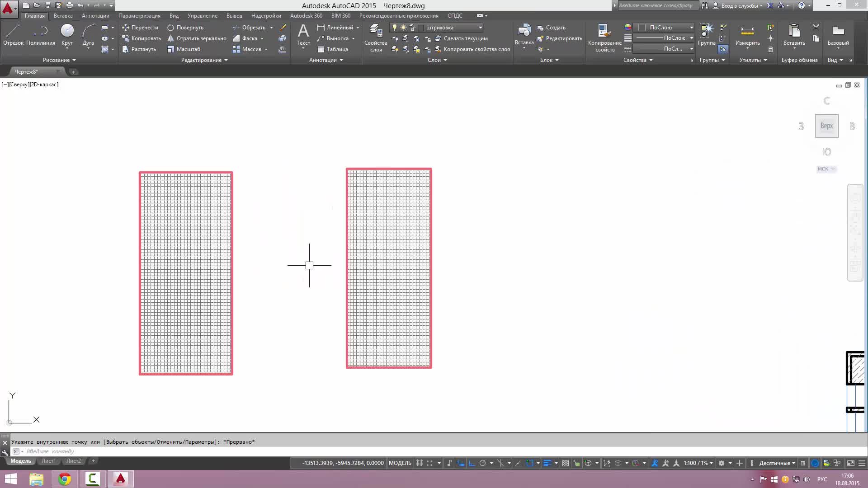Click the Вставить paste icon
The height and width of the screenshot is (488, 868).
click(x=794, y=35)
